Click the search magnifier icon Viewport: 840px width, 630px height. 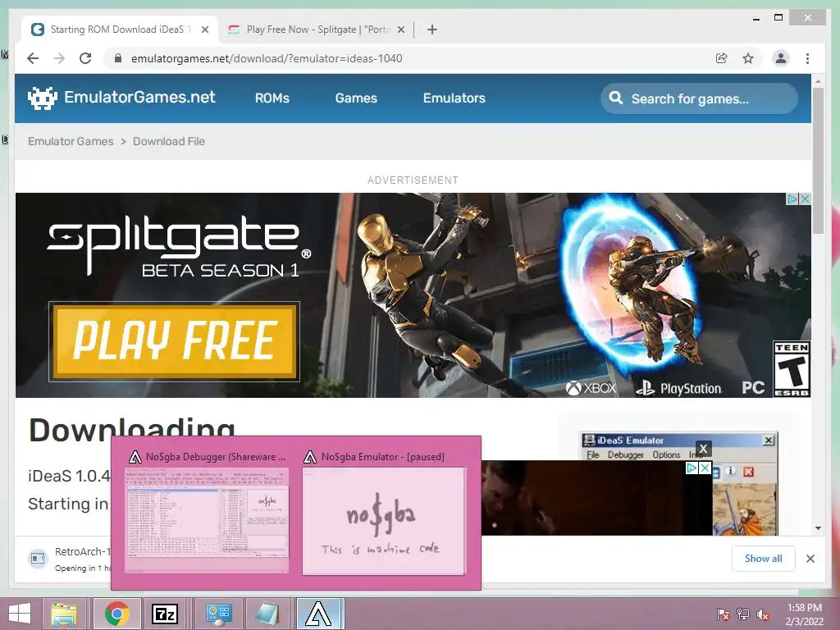pos(616,98)
